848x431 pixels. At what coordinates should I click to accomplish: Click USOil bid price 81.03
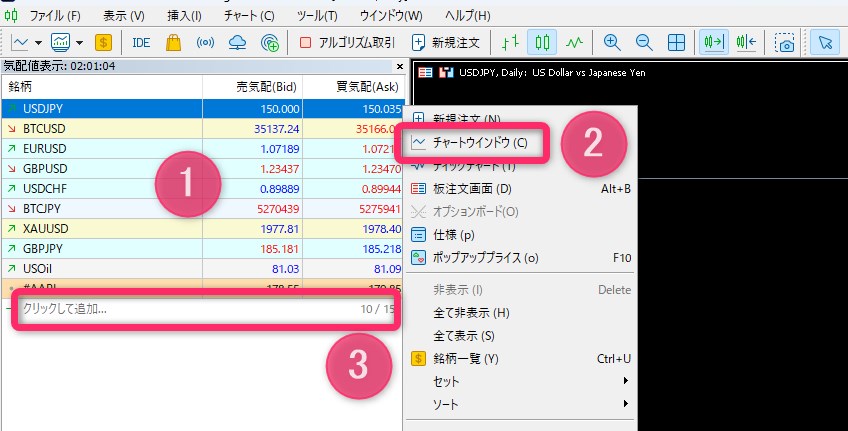287,269
